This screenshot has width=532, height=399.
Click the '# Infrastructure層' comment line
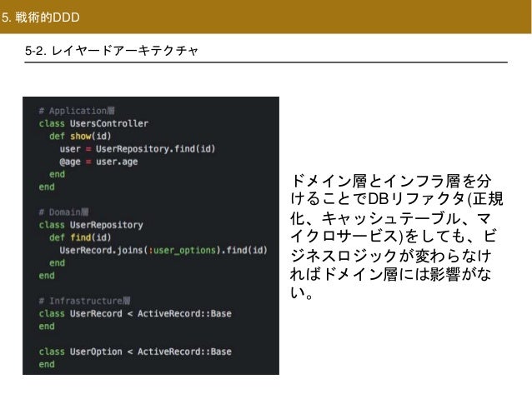[x=84, y=301]
